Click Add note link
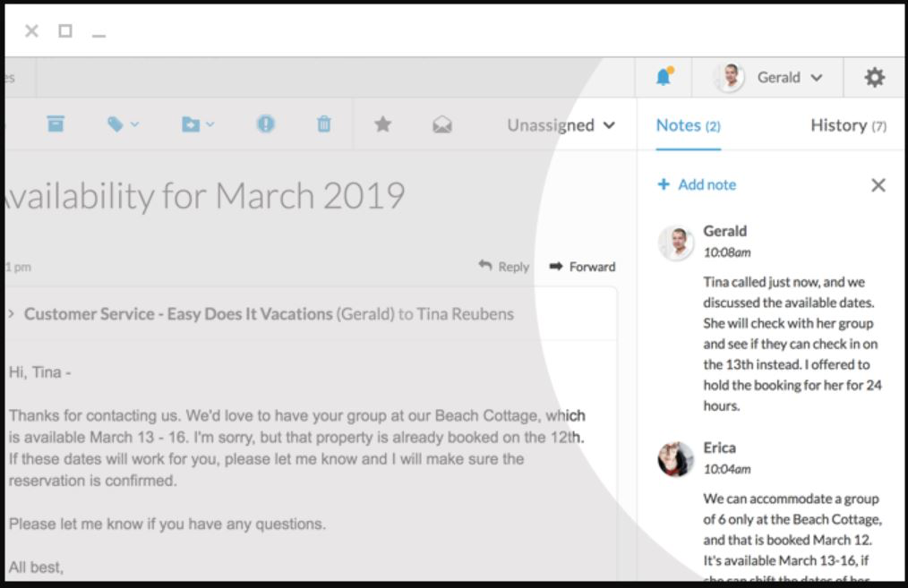Screen dimensions: 908x588 point(698,184)
